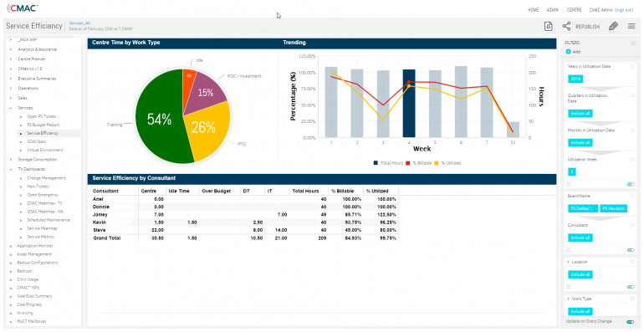Collapse the Services folder
The image size is (644, 332).
(10, 108)
